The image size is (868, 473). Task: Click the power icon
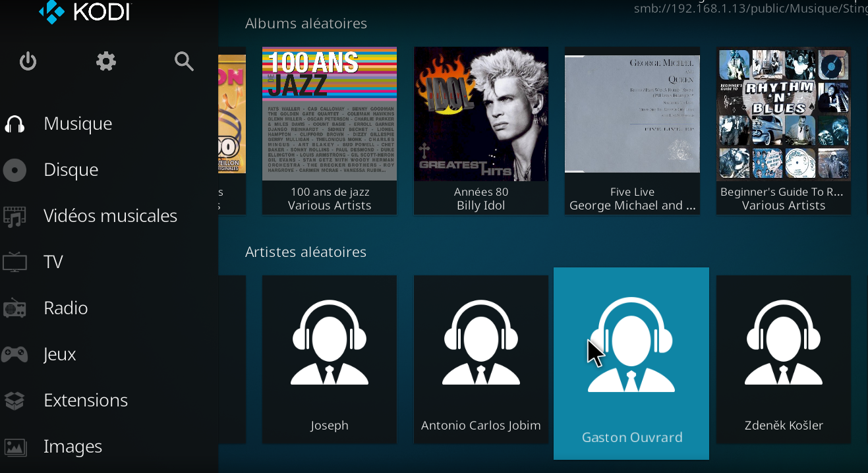(x=28, y=62)
